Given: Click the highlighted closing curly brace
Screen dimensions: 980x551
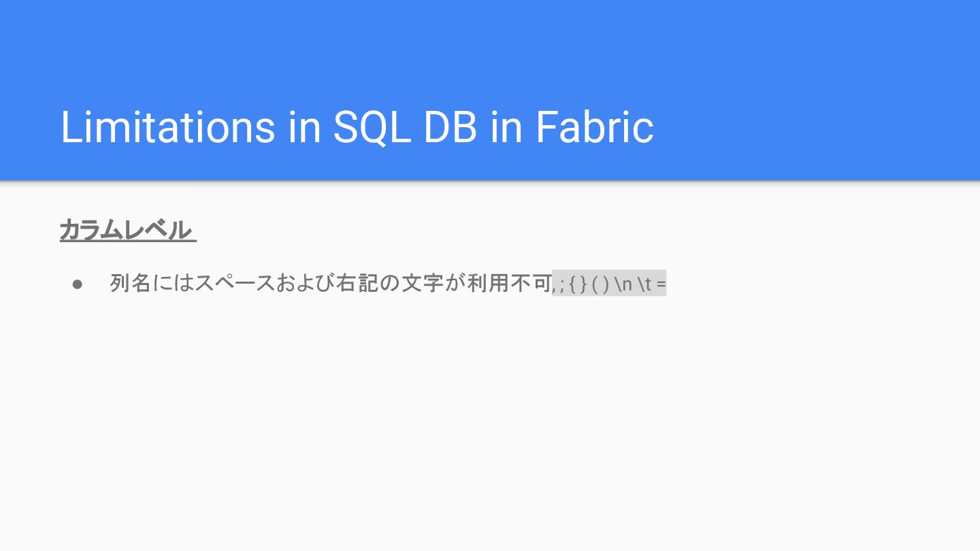Looking at the screenshot, I should point(583,284).
